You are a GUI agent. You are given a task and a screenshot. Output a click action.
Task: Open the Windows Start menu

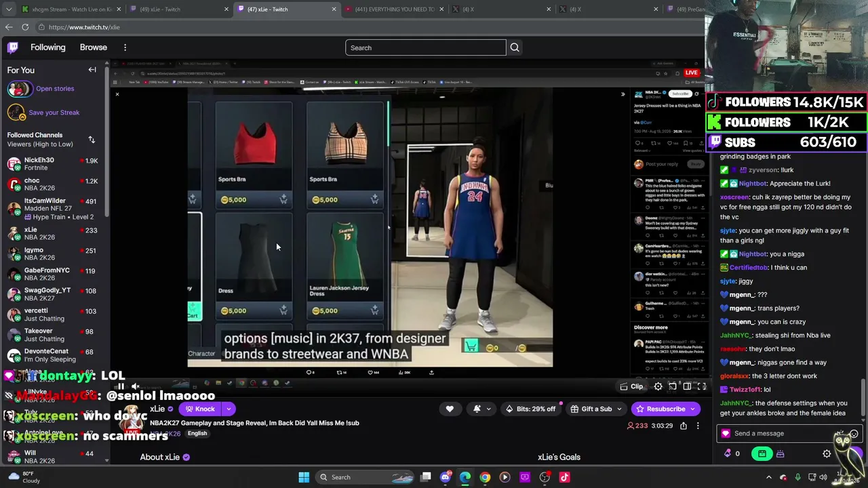(304, 477)
